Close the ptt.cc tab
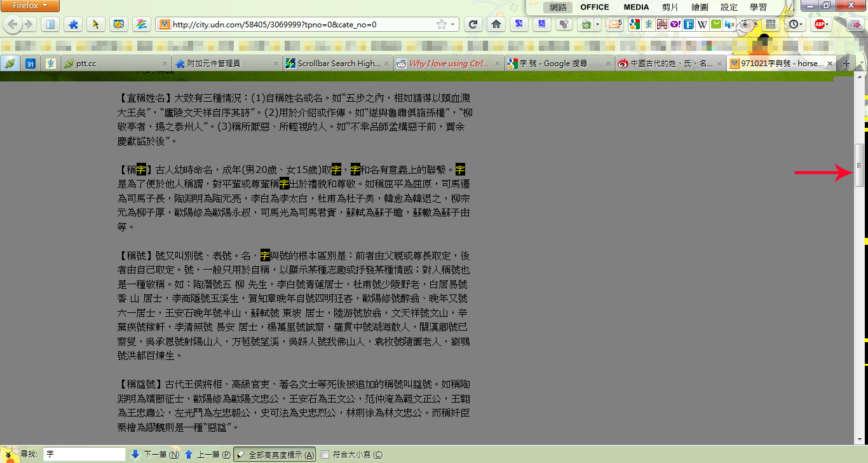 [165, 64]
